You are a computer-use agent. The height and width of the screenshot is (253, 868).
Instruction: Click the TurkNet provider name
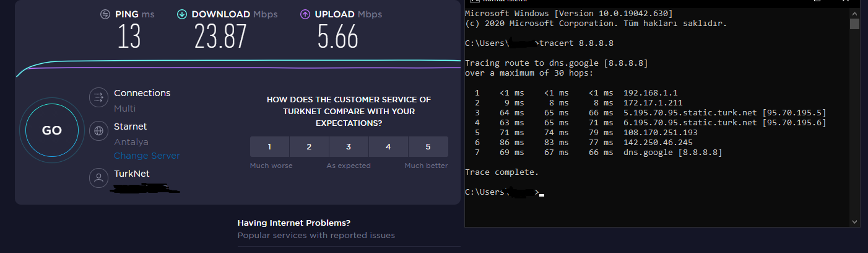132,174
